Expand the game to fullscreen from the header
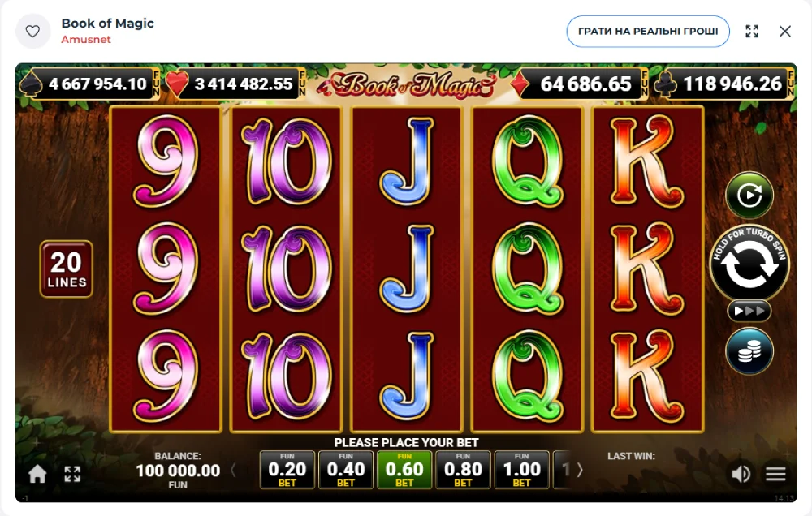Image resolution: width=812 pixels, height=516 pixels. pyautogui.click(x=752, y=32)
